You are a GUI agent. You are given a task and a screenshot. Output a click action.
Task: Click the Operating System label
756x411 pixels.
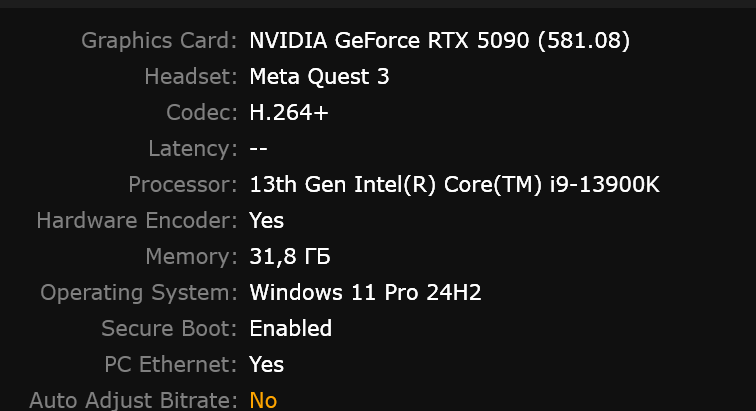(x=139, y=292)
